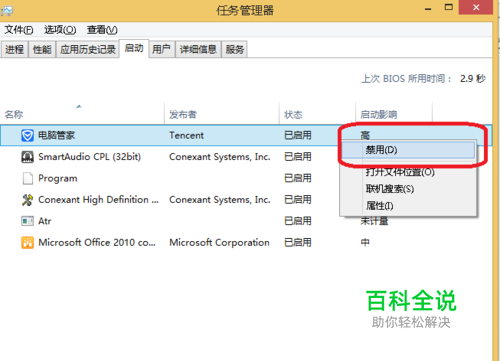Switch to the 进程 tab
Screen dimensions: 500x361
click(x=14, y=50)
